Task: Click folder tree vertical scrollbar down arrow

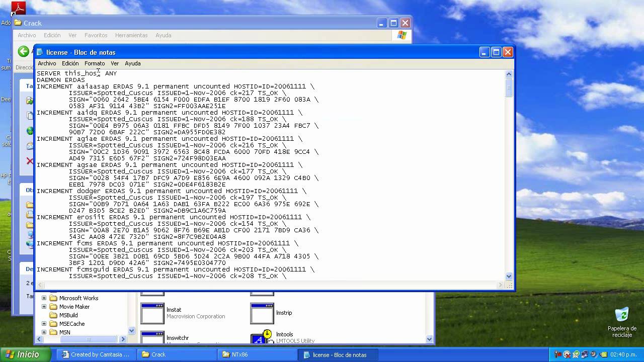Action: [132, 331]
